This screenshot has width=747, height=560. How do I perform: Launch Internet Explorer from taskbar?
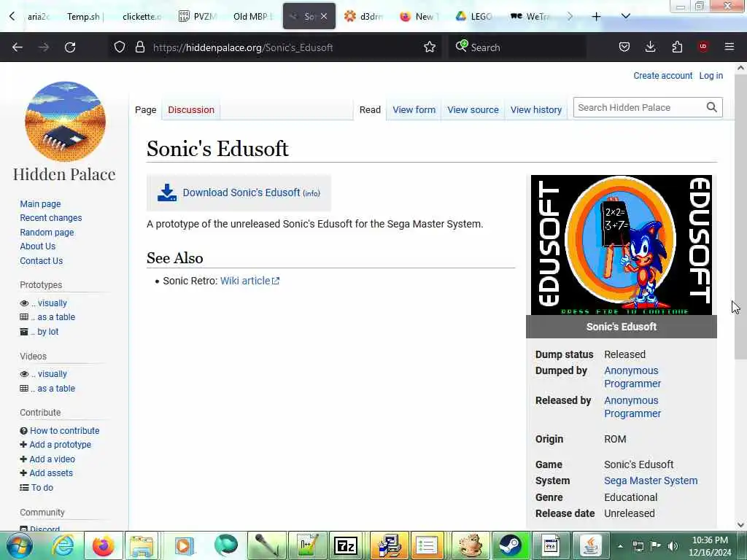pos(63,545)
